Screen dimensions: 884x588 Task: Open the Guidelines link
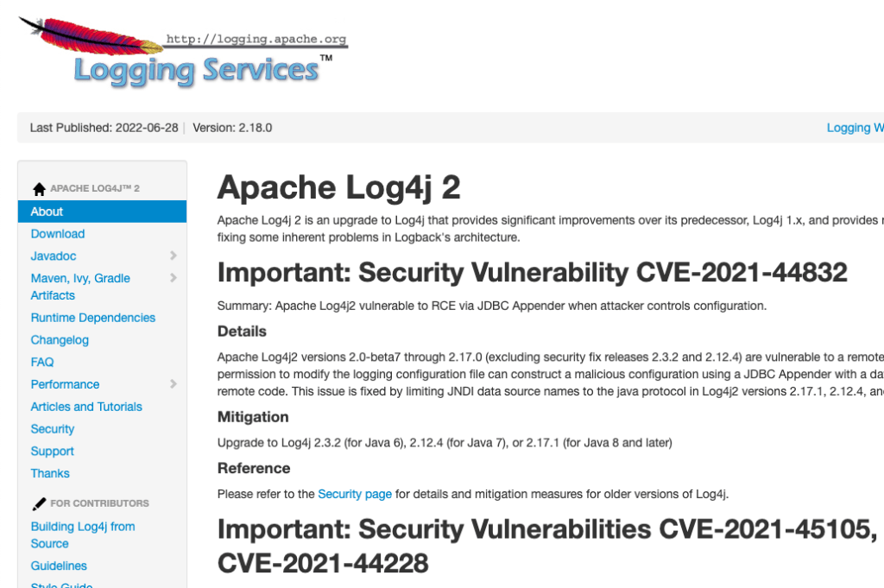click(x=59, y=566)
